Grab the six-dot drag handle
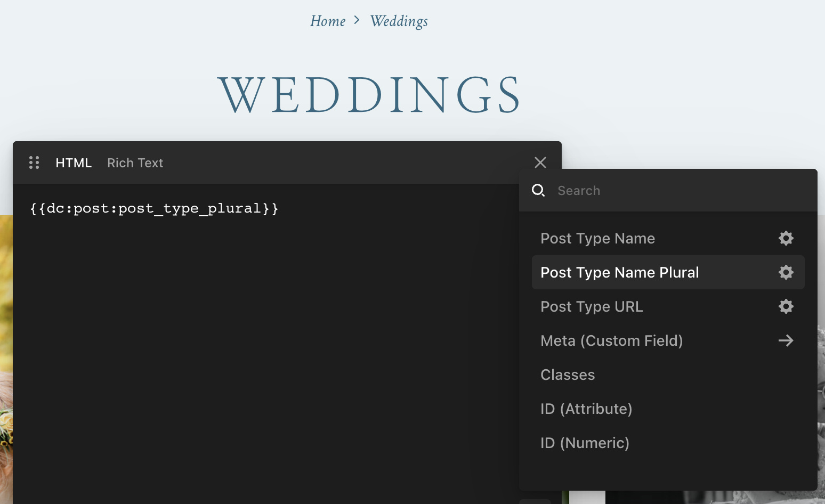 (34, 162)
